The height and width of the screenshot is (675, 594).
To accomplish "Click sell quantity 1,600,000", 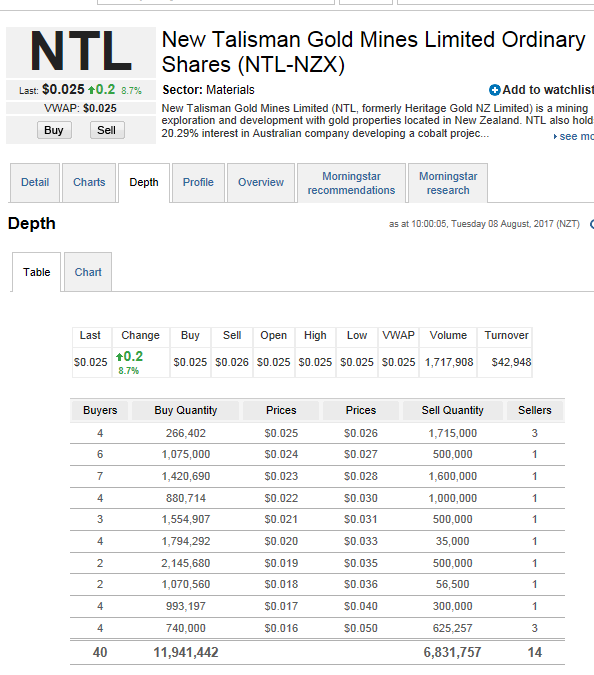I will click(x=452, y=477).
